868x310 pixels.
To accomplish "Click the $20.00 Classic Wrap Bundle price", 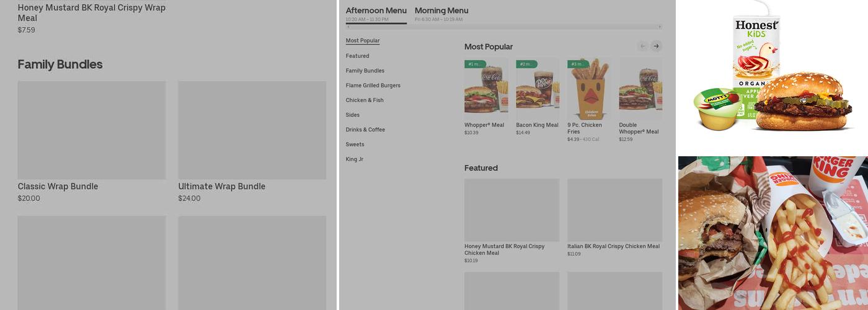I will (29, 198).
